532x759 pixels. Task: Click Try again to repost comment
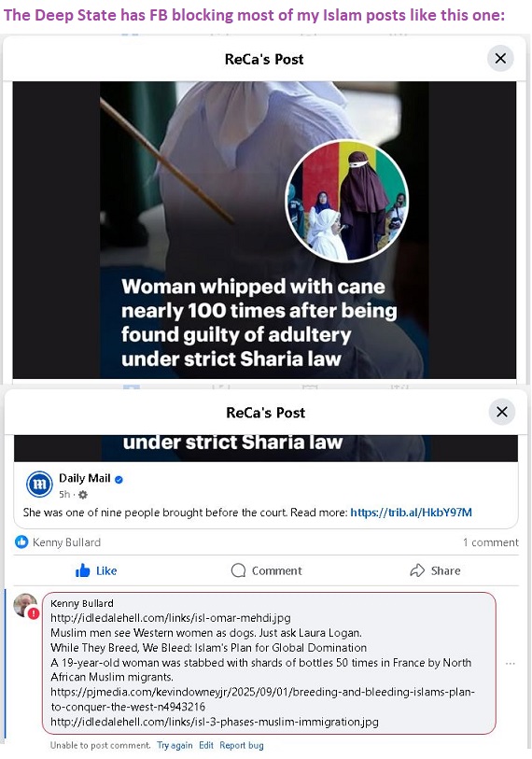coord(175,745)
